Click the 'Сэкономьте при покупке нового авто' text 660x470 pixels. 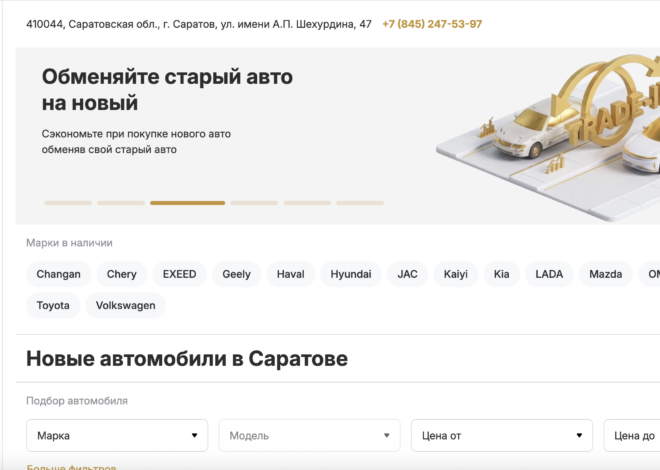click(x=136, y=134)
